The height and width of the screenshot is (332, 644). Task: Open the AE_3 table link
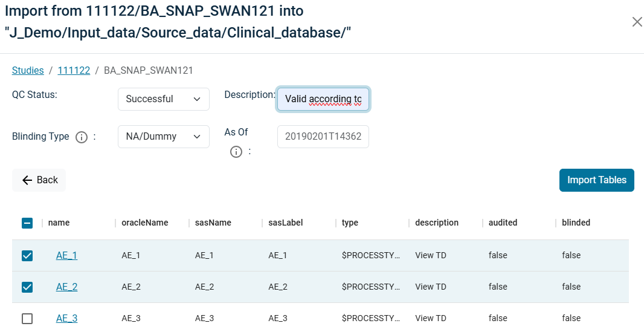tap(66, 319)
